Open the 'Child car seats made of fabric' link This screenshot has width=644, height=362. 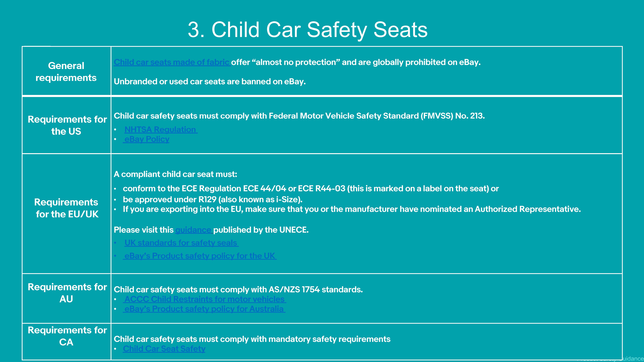pos(171,62)
